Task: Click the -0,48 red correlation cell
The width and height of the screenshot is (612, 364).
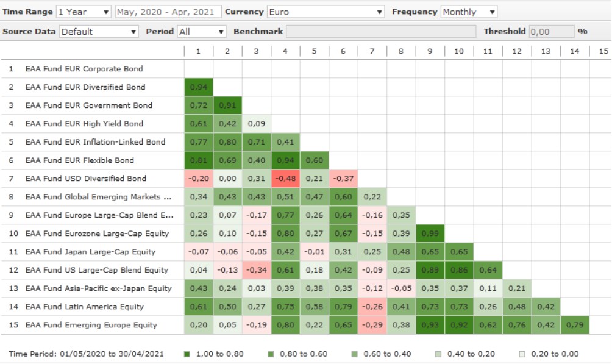Action: pyautogui.click(x=285, y=179)
